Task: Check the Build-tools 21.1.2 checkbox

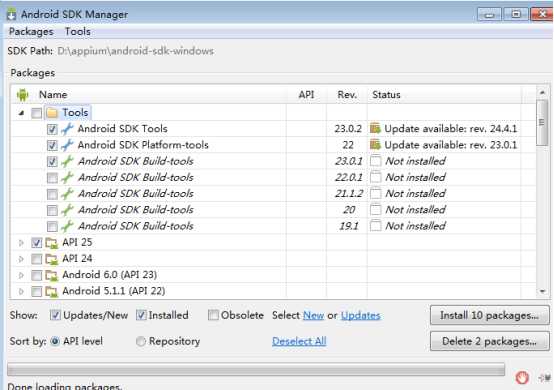Action: (x=52, y=194)
